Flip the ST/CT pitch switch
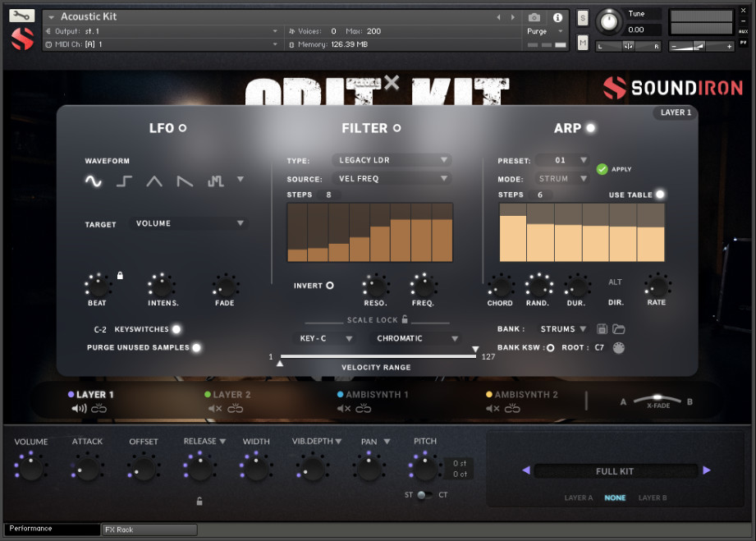 (424, 495)
